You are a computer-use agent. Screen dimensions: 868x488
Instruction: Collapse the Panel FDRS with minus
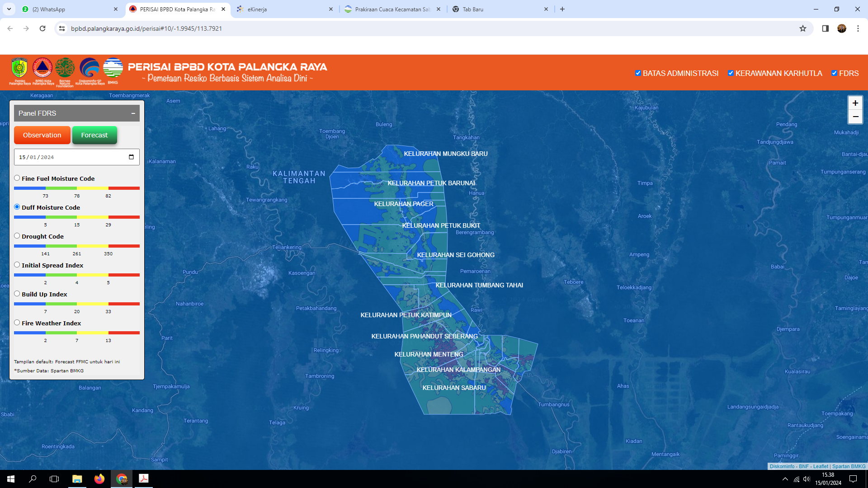coord(133,113)
